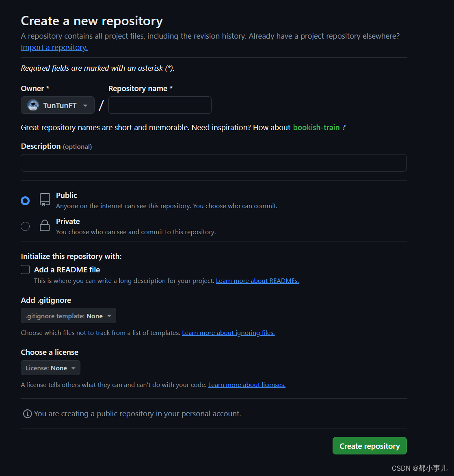Click the Public repository book icon
Image resolution: width=454 pixels, height=476 pixels.
[x=45, y=200]
